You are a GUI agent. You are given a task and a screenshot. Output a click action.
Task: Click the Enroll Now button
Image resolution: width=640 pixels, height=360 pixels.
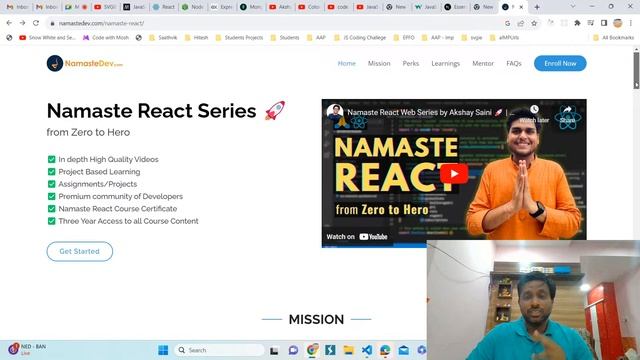pyautogui.click(x=560, y=63)
